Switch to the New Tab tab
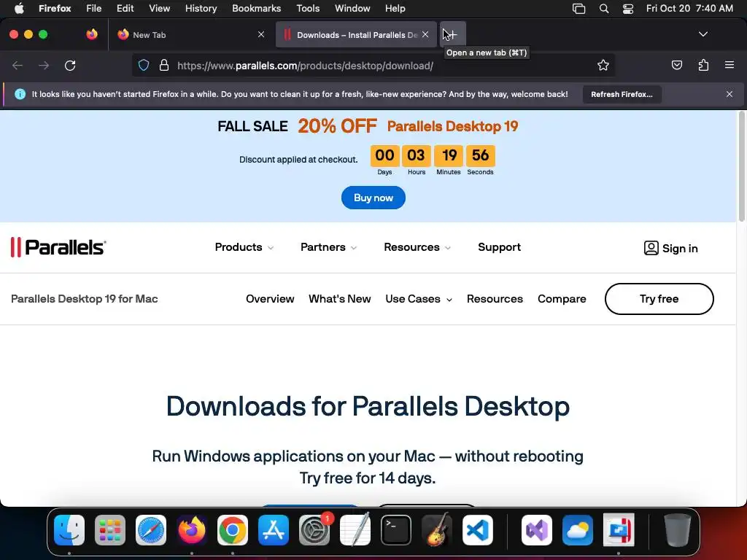The width and height of the screenshot is (747, 560). click(190, 34)
